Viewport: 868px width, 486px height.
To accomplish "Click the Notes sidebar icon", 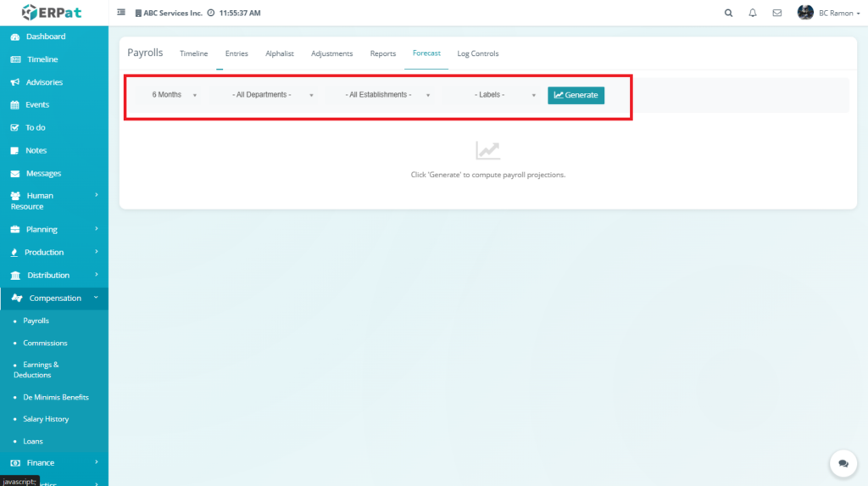I will coord(15,150).
